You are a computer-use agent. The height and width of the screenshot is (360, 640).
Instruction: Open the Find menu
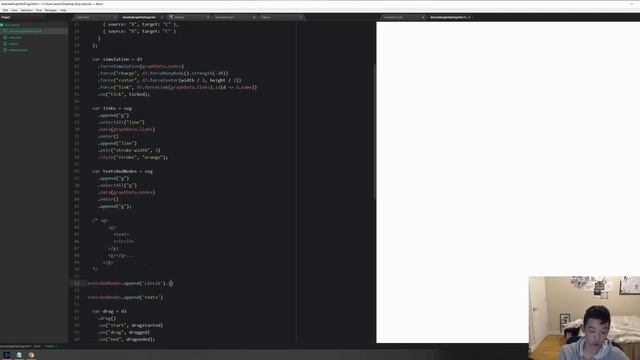(39, 10)
